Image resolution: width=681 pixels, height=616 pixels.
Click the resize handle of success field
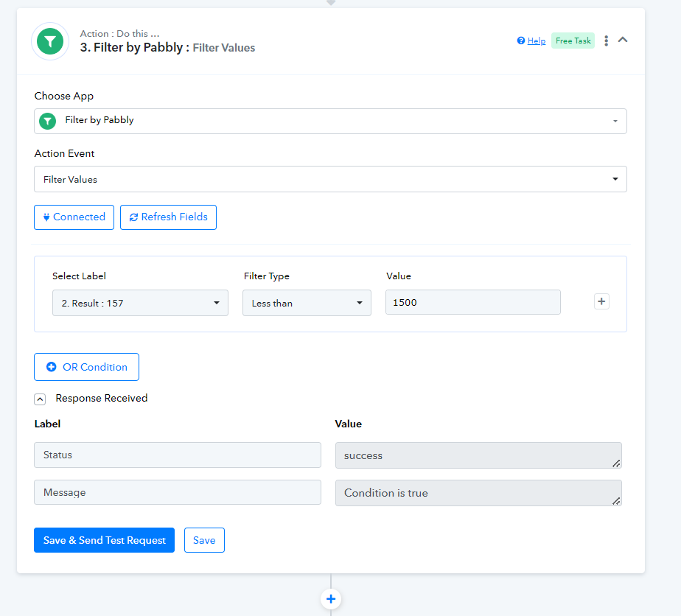(616, 463)
